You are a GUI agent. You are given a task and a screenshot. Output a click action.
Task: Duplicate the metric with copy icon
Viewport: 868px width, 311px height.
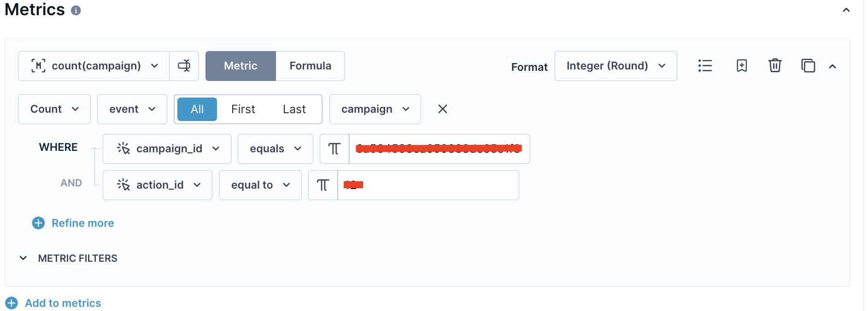coord(808,66)
